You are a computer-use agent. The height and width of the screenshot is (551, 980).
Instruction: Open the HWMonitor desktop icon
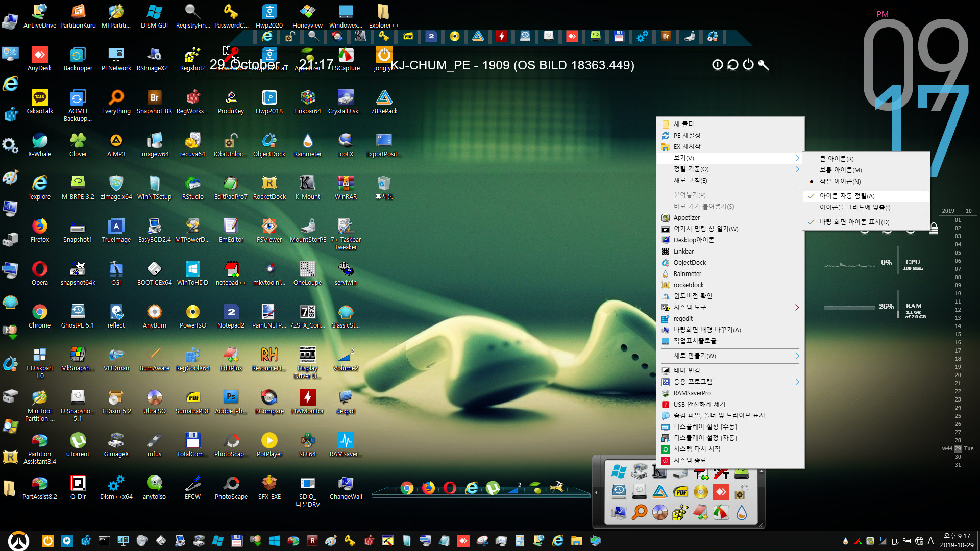pyautogui.click(x=307, y=402)
